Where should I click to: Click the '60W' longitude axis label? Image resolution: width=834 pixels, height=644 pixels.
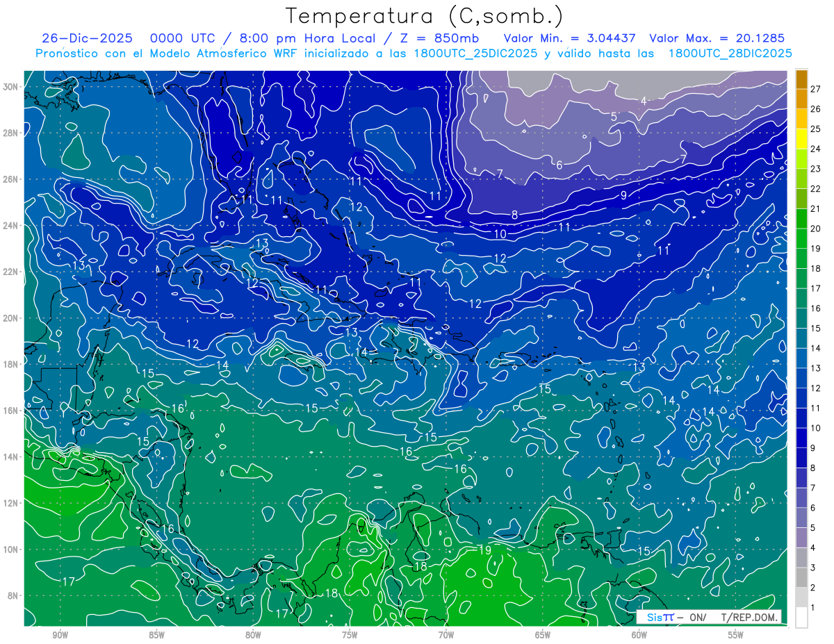(639, 635)
